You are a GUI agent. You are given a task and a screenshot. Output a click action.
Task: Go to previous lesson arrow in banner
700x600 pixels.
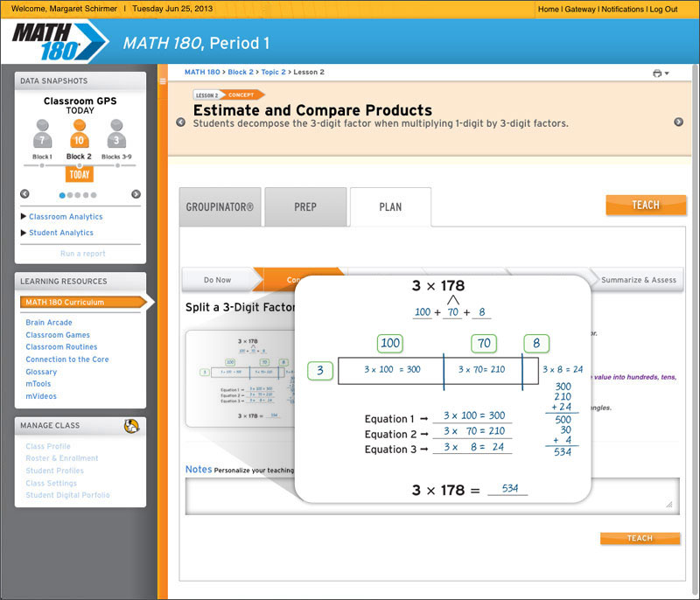click(181, 122)
